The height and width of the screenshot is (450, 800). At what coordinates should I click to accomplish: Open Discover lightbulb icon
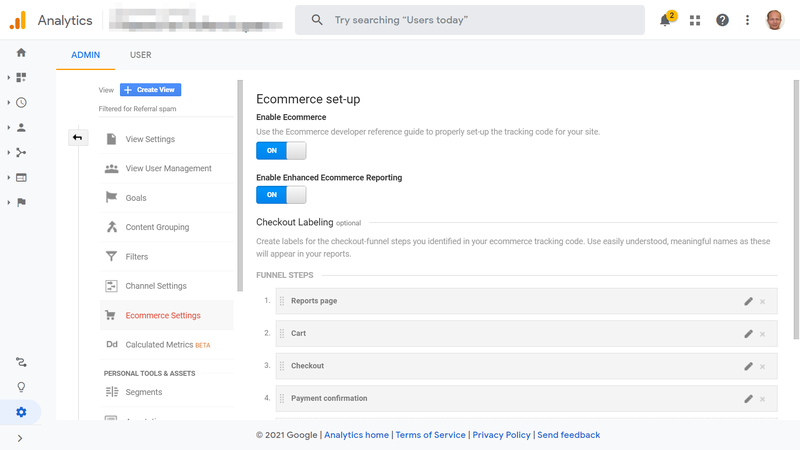click(x=21, y=387)
